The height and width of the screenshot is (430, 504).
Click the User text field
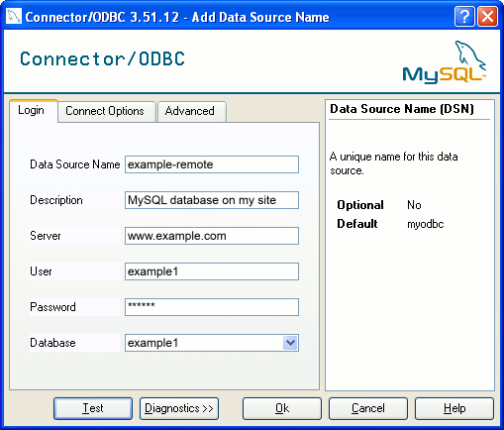pos(212,271)
